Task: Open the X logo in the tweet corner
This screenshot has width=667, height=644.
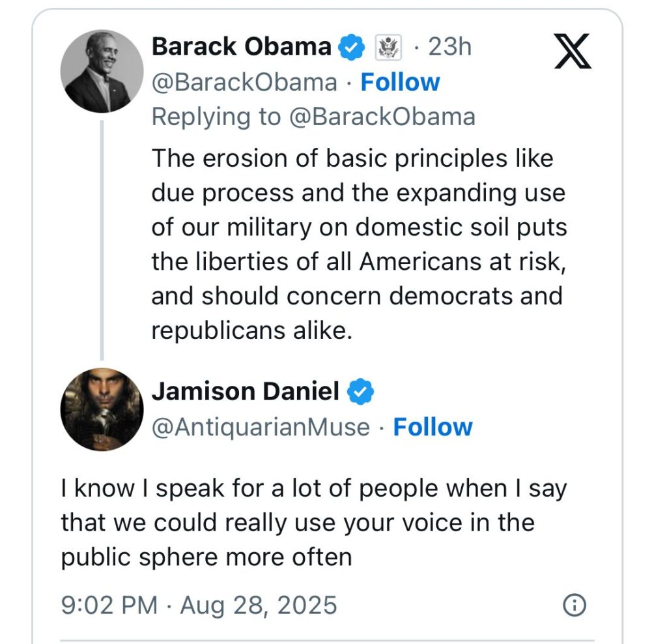Action: click(573, 51)
